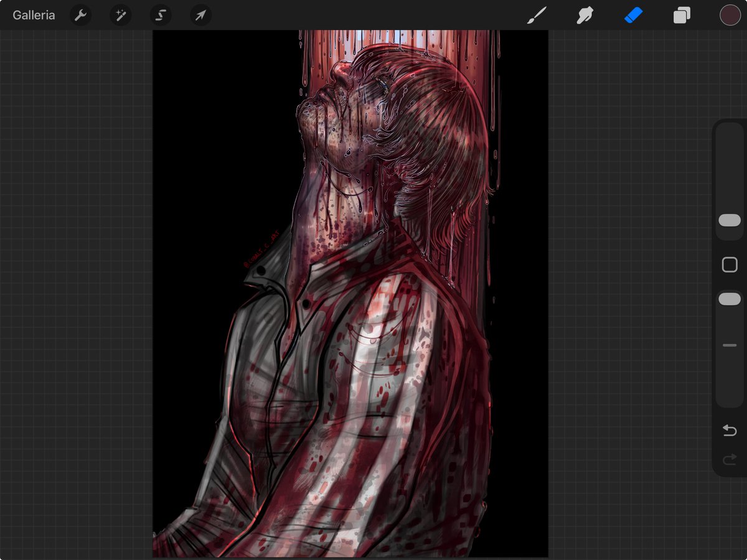Open the Adjustments magic wand menu

121,15
